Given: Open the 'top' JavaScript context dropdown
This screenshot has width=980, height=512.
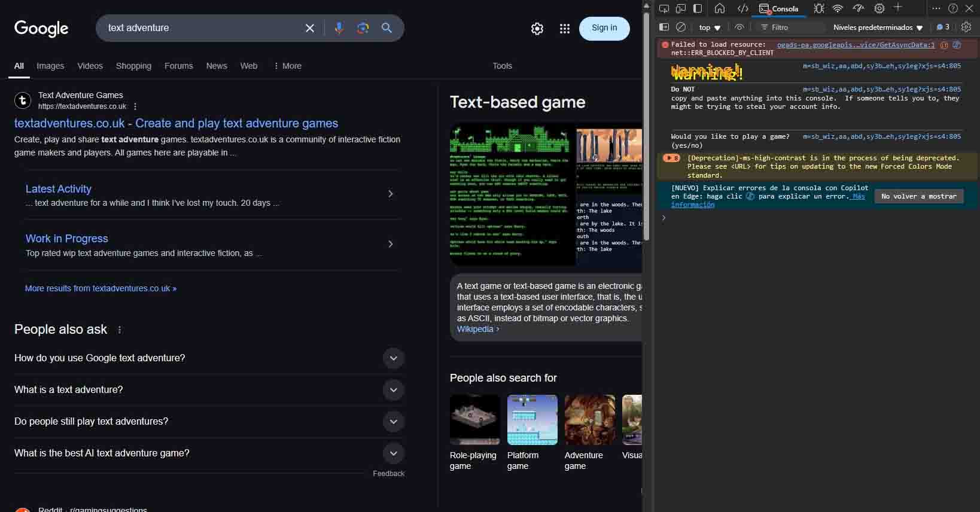Looking at the screenshot, I should pos(710,28).
